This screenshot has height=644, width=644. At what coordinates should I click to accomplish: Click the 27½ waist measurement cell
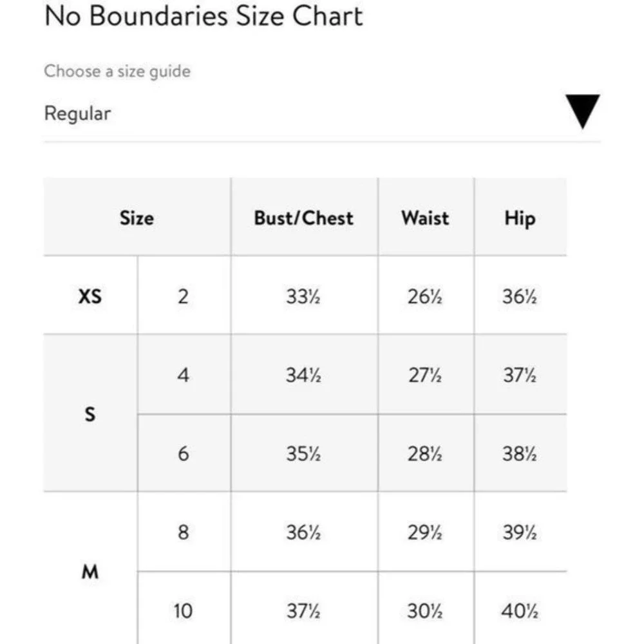click(426, 375)
